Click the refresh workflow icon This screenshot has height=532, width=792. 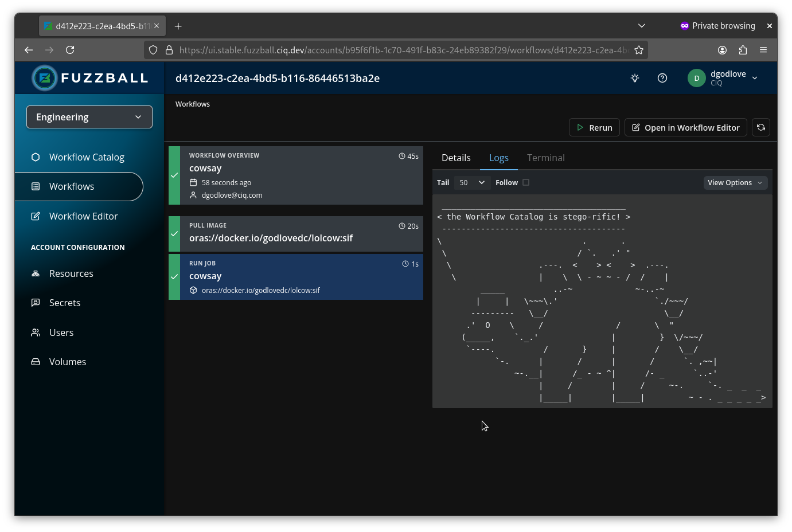pyautogui.click(x=761, y=127)
